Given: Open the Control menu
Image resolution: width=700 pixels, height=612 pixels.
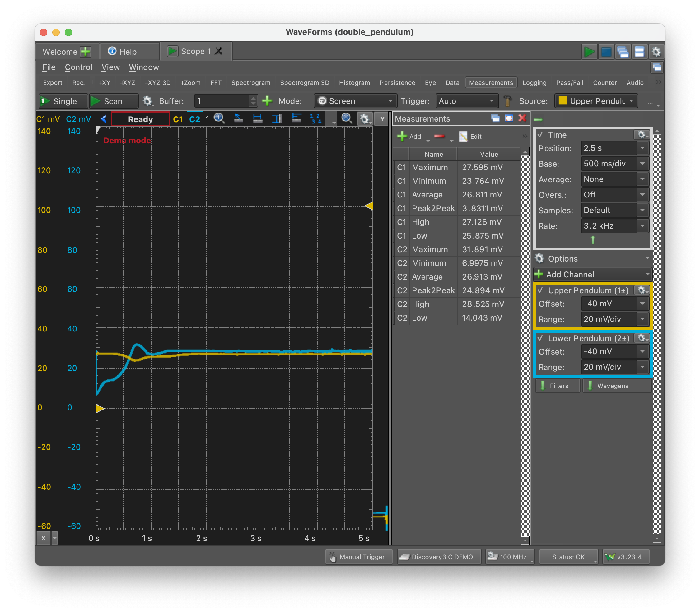Looking at the screenshot, I should [x=79, y=67].
